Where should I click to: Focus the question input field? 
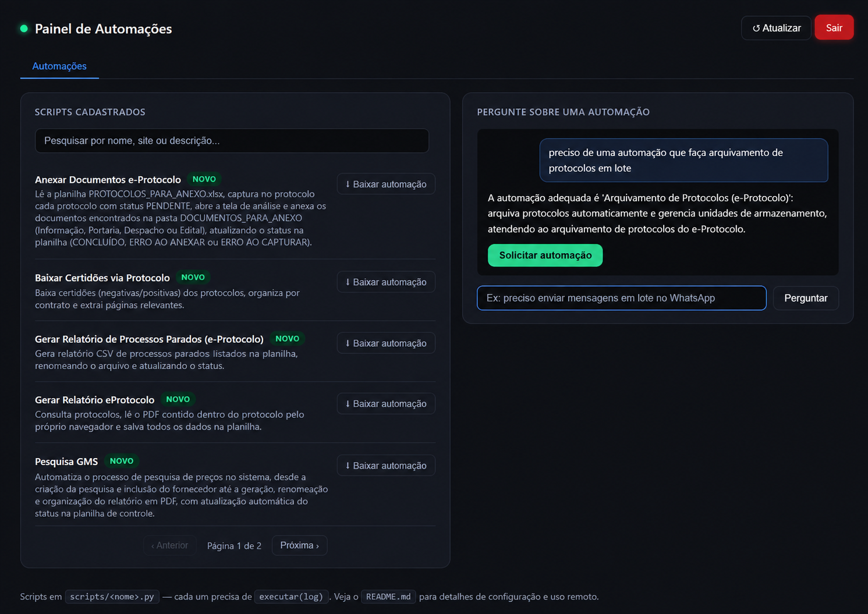[x=621, y=298]
